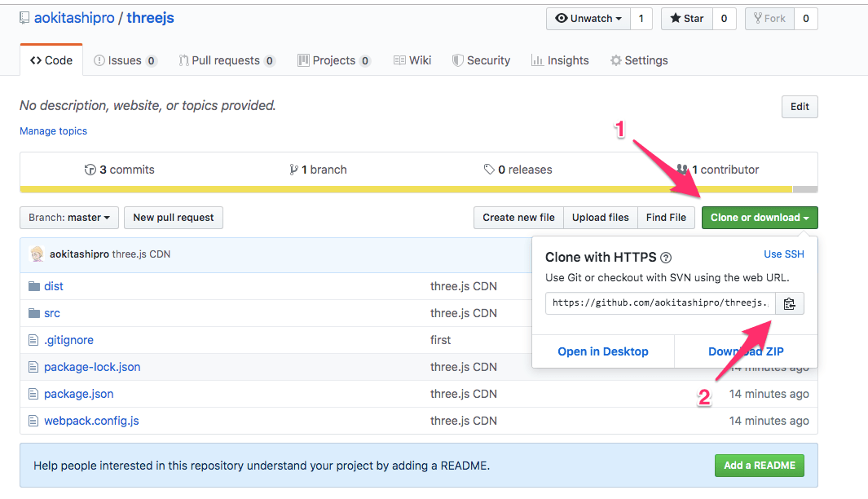Click the repository book icon

[24, 18]
